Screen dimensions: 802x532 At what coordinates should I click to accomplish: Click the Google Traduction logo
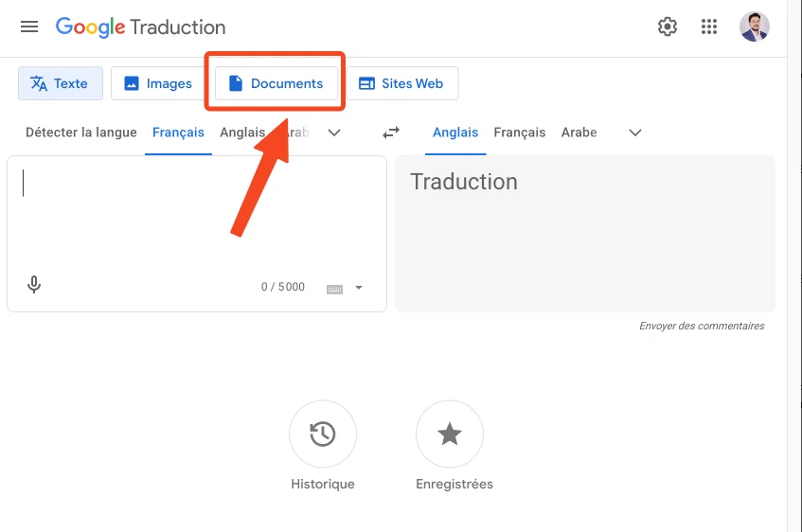(141, 27)
